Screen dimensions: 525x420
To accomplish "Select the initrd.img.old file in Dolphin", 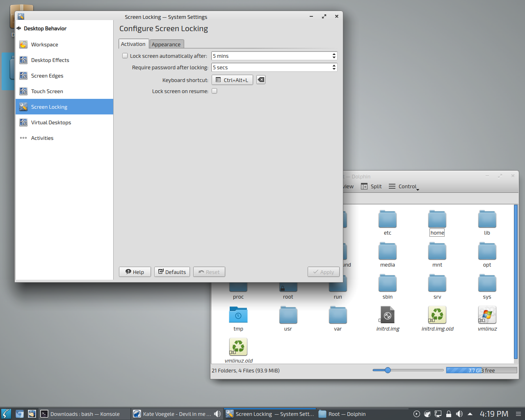I will (x=437, y=319).
